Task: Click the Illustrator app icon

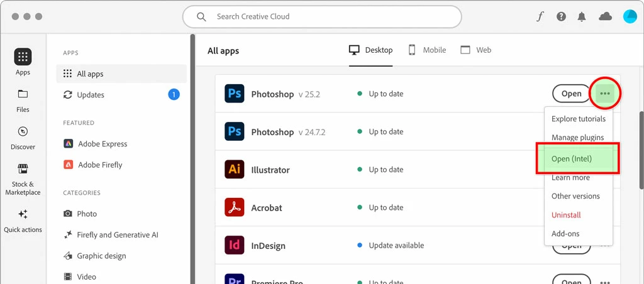Action: point(235,170)
